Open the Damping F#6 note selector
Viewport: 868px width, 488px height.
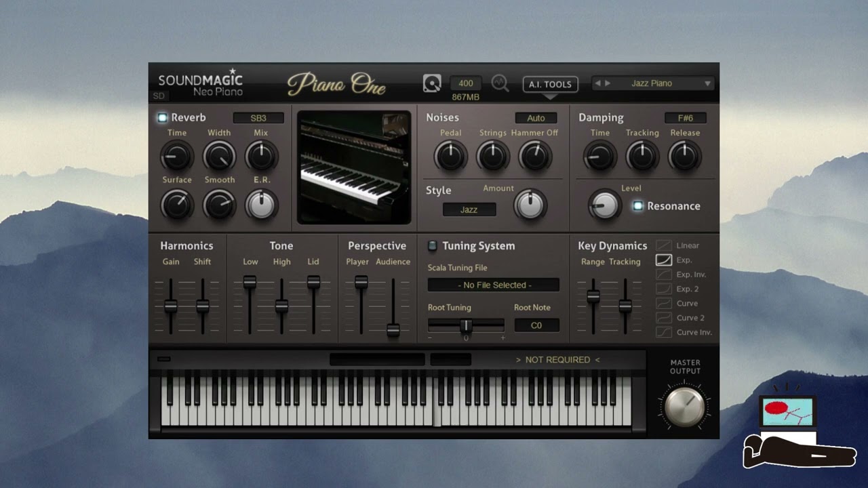(x=686, y=118)
